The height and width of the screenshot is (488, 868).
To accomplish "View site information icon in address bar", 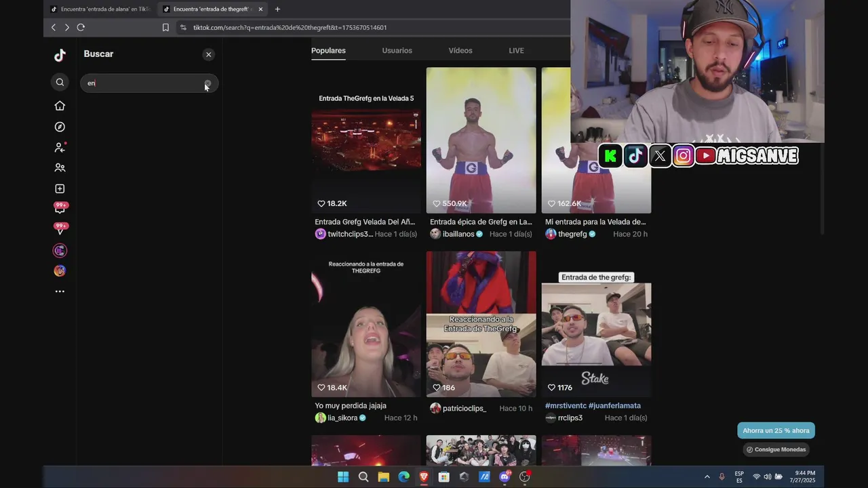I will [x=183, y=27].
